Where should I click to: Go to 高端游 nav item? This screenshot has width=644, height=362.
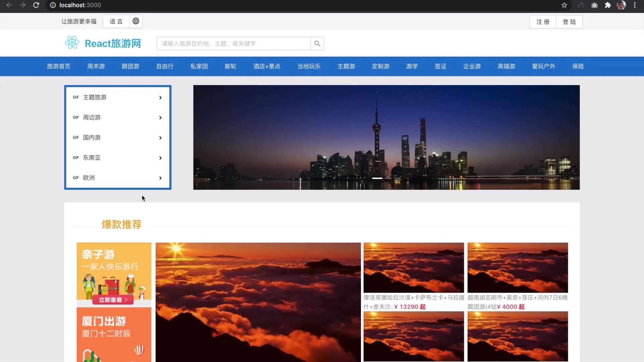(x=506, y=66)
